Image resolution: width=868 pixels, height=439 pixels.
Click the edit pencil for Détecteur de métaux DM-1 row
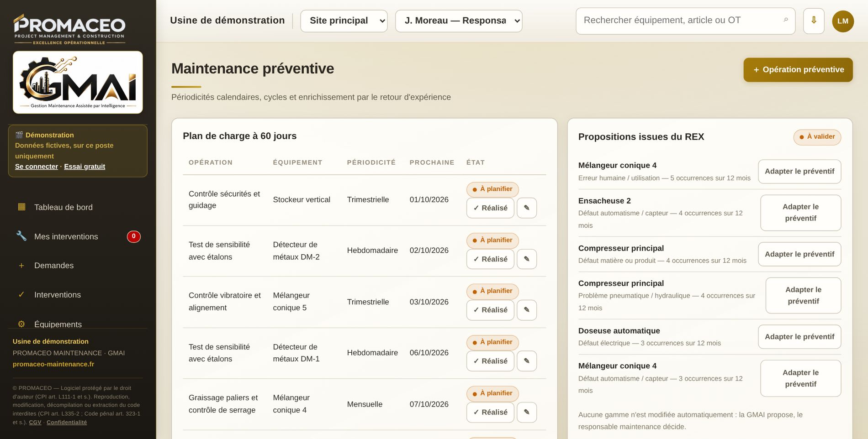pos(527,361)
